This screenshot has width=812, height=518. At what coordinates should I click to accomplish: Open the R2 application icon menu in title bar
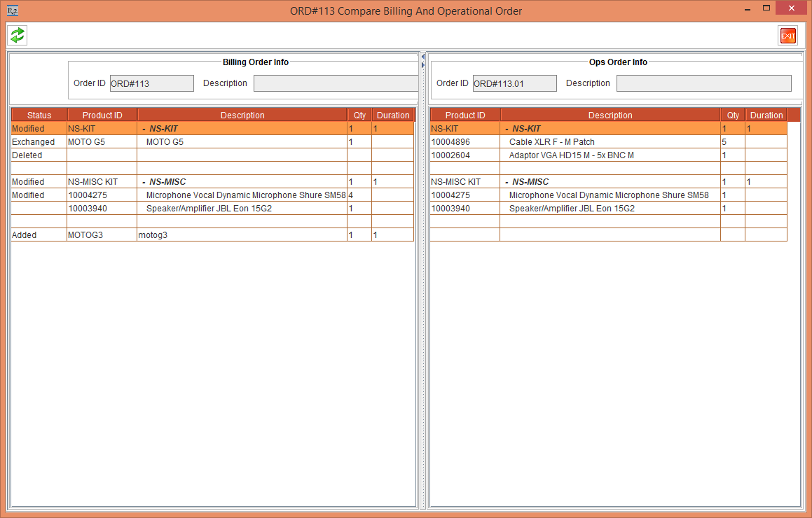[x=12, y=10]
